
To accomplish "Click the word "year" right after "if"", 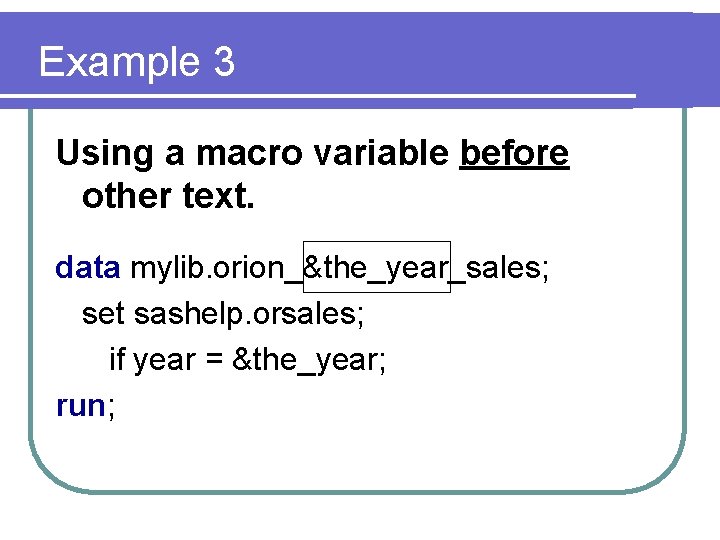I will tap(163, 360).
